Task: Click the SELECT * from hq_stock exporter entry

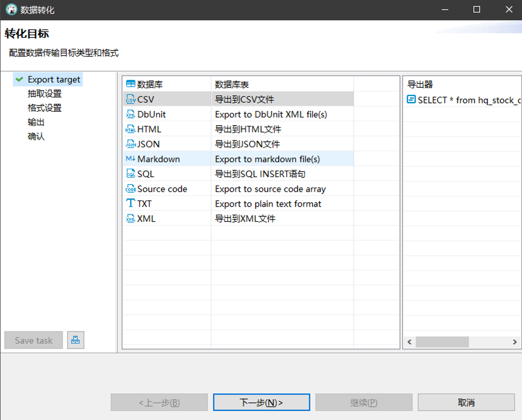Action: click(462, 100)
